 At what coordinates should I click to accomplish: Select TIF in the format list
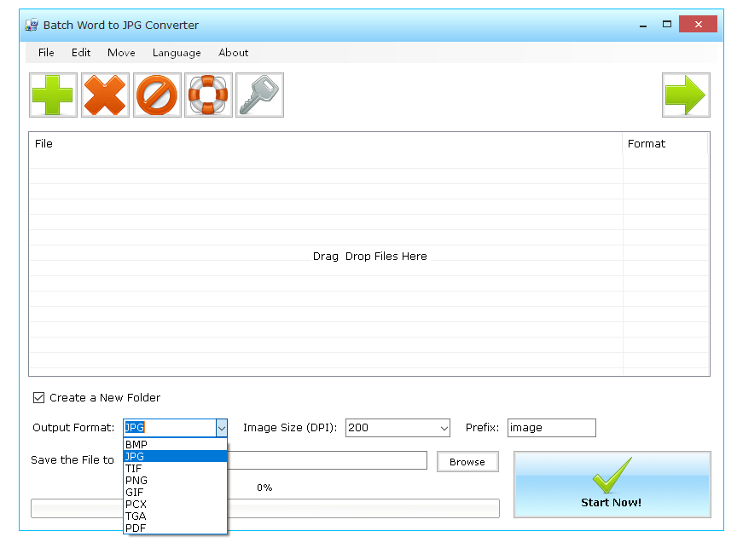(176, 469)
